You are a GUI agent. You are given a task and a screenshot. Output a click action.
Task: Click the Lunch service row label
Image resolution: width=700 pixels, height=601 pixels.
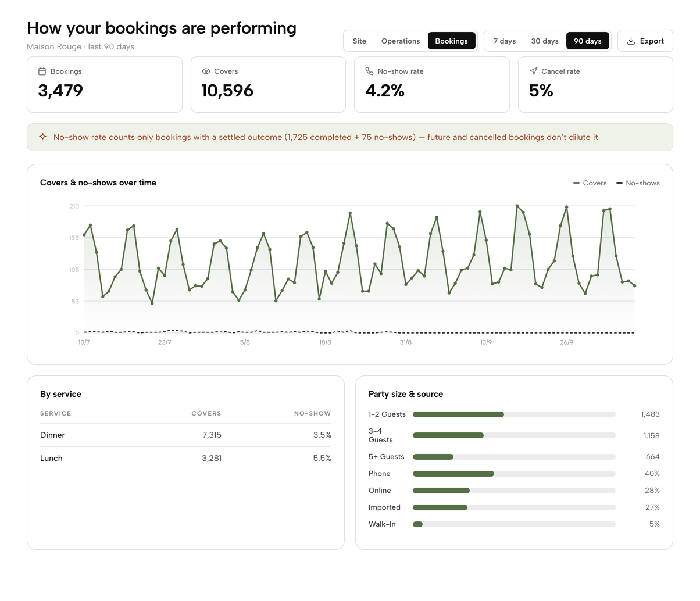coord(51,459)
